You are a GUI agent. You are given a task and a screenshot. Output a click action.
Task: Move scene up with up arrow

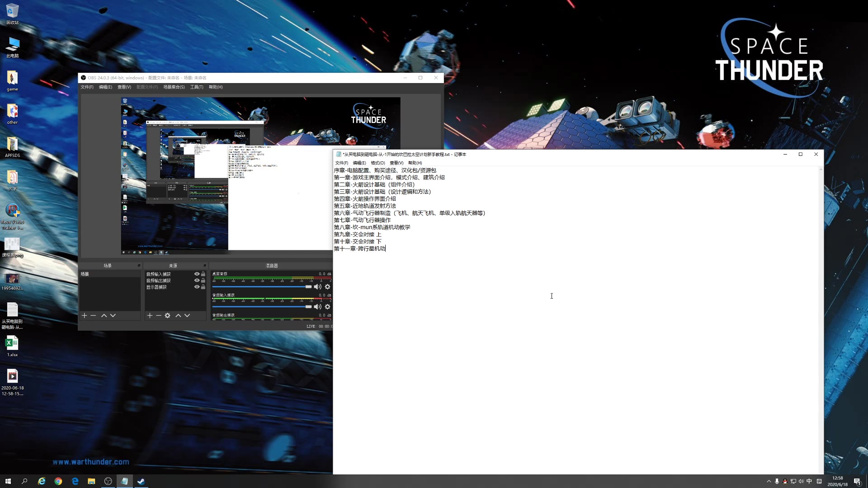click(104, 315)
